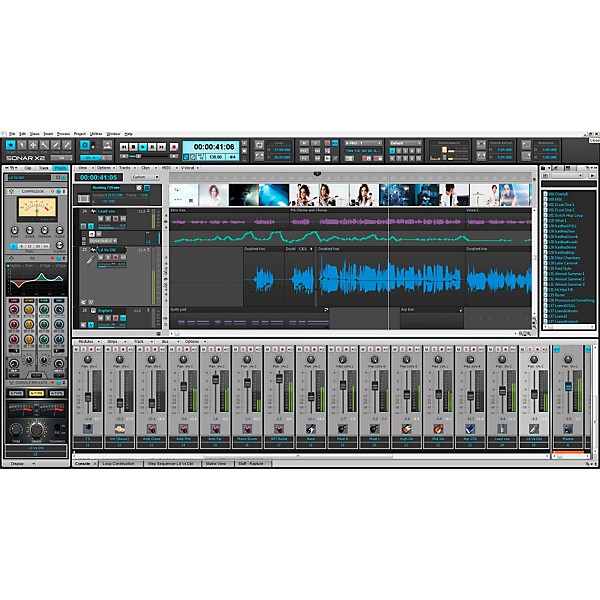Click the Bass strip volume fader
The image size is (600, 600).
tap(311, 397)
